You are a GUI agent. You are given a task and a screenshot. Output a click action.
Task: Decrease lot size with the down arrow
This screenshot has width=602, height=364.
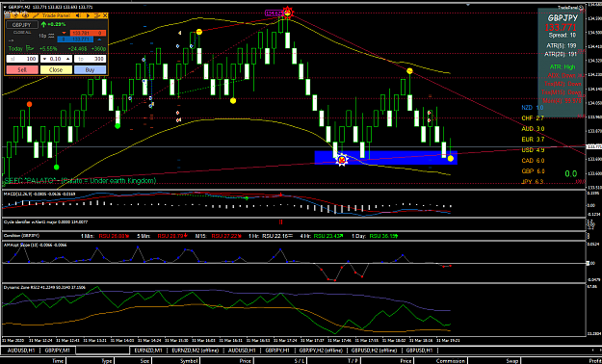[x=44, y=59]
